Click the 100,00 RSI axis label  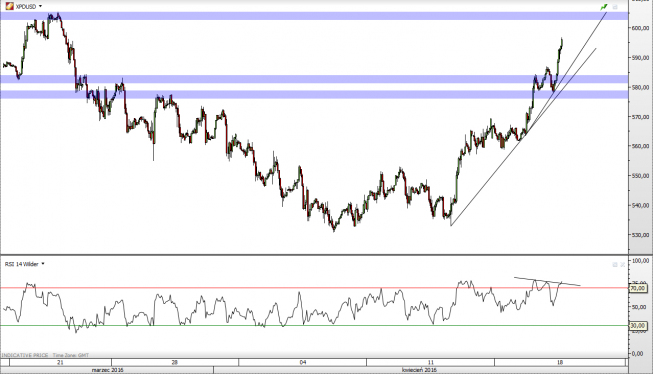tap(641, 261)
